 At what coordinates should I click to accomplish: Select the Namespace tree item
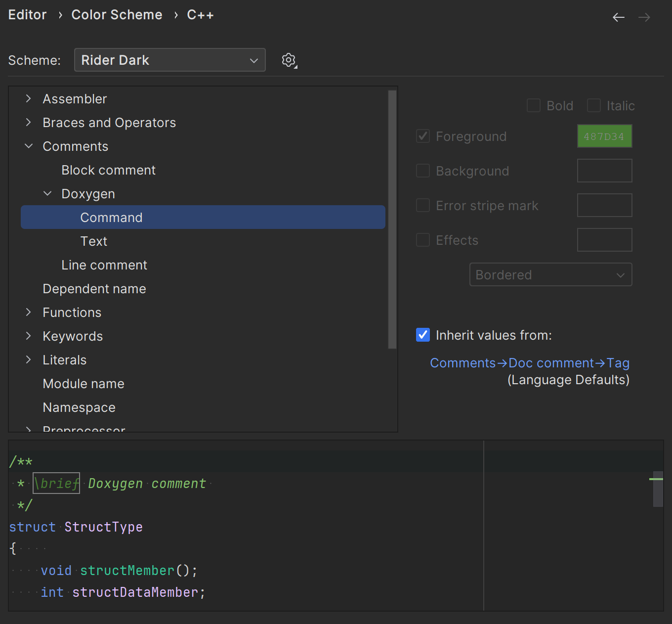79,407
